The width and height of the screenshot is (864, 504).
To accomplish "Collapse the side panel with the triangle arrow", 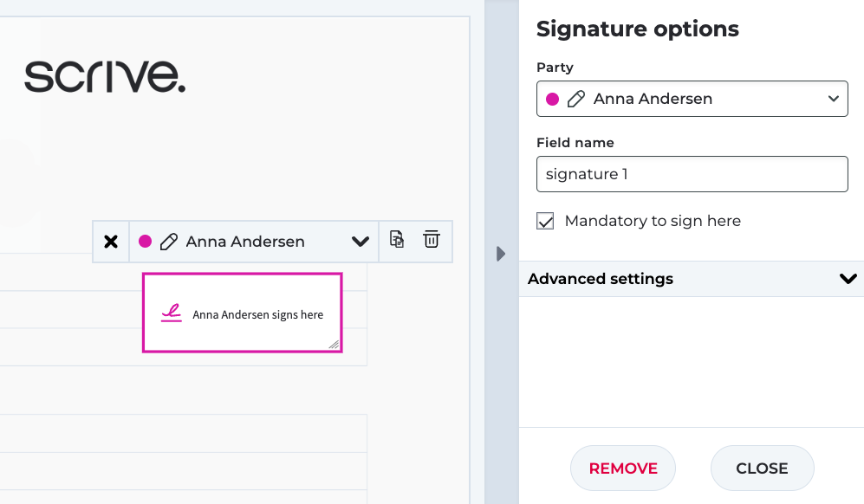I will (500, 254).
